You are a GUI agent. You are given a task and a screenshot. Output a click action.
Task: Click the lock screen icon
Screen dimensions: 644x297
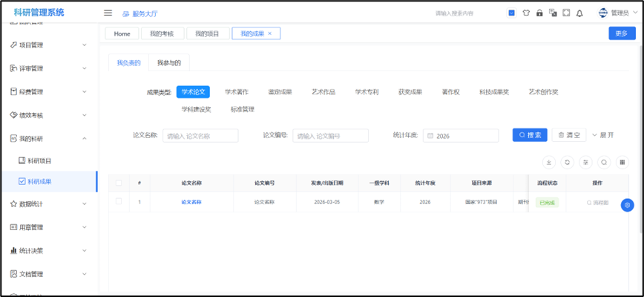click(539, 13)
